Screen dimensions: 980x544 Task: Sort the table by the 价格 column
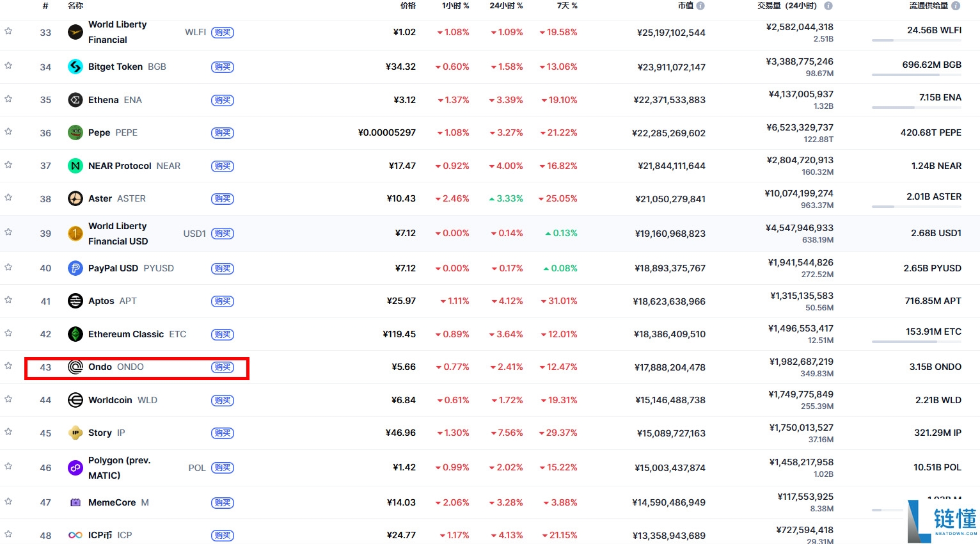pos(408,6)
